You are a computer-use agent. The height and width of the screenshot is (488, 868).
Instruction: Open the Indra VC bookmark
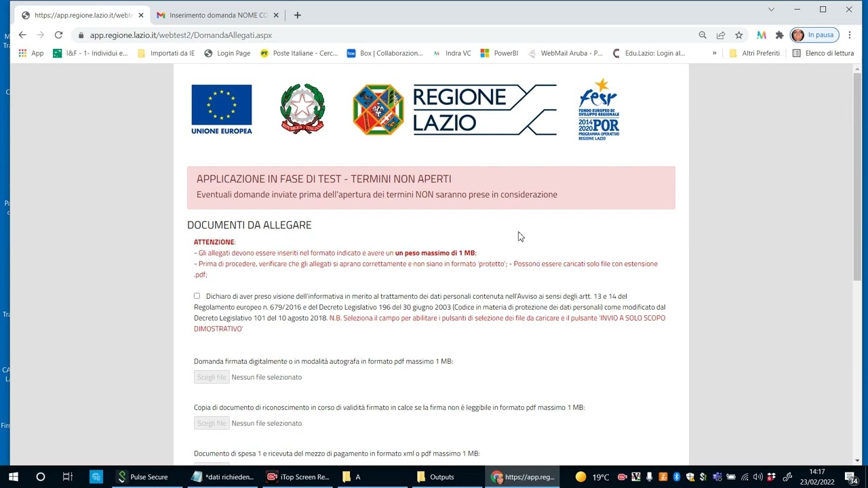(x=452, y=53)
